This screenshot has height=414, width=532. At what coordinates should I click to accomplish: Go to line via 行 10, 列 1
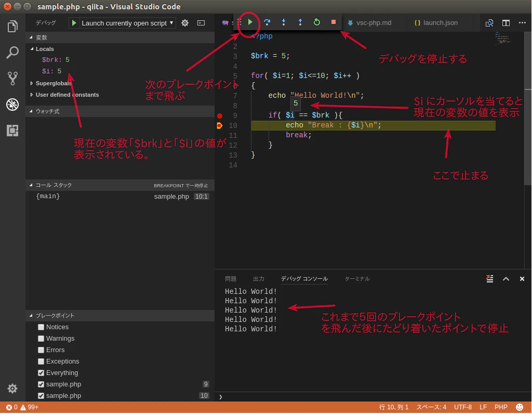click(394, 407)
